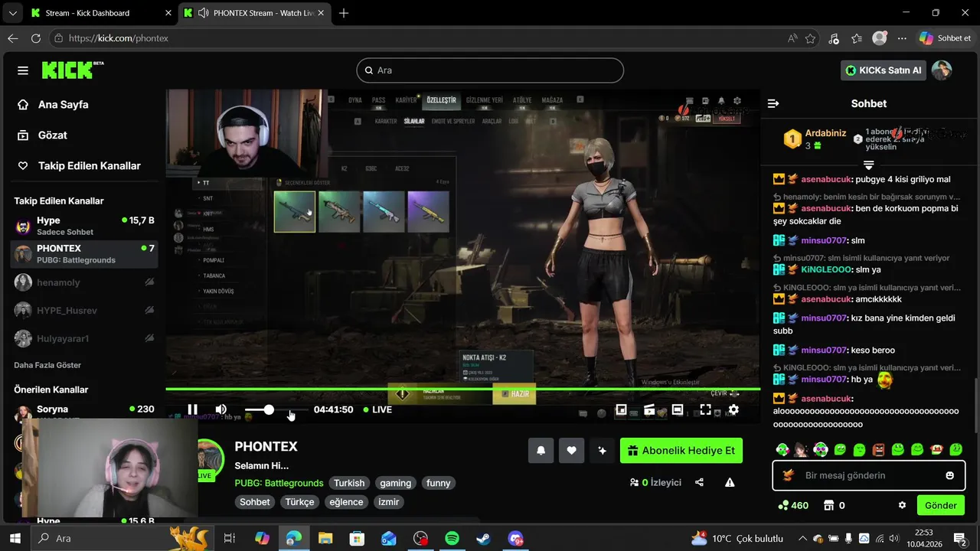Image resolution: width=980 pixels, height=551 pixels.
Task: Open a new browser tab
Action: click(344, 13)
